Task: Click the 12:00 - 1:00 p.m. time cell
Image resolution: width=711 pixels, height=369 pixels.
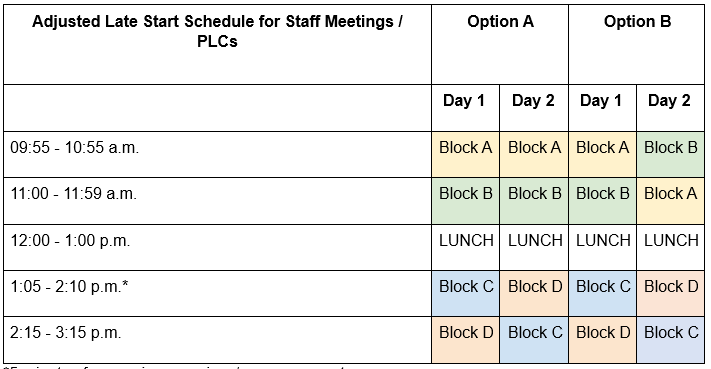Action: tap(217, 248)
